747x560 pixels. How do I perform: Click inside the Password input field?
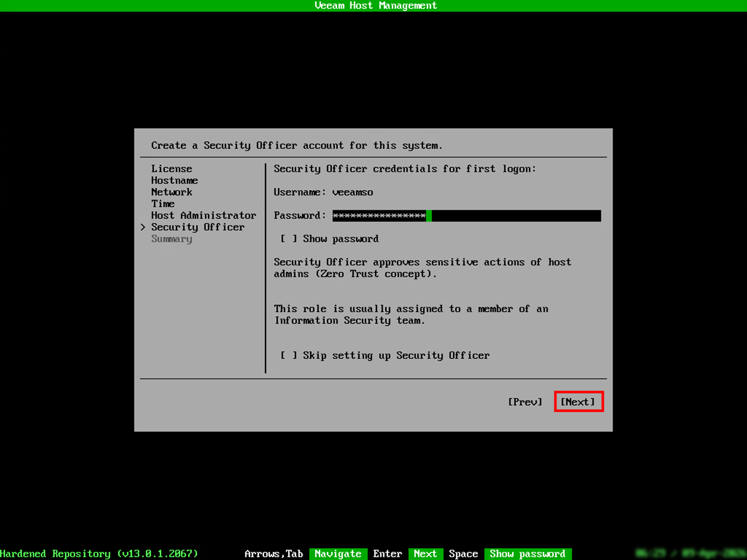tap(466, 216)
